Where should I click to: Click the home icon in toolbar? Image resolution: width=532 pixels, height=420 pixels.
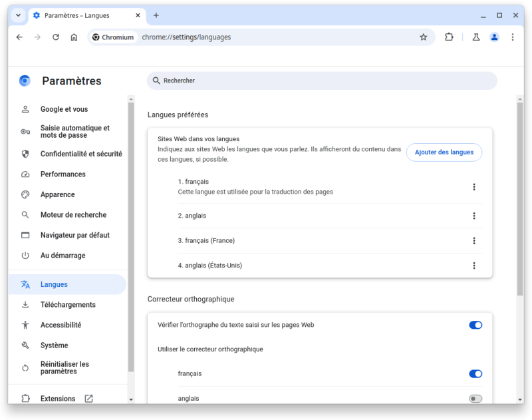tap(74, 37)
